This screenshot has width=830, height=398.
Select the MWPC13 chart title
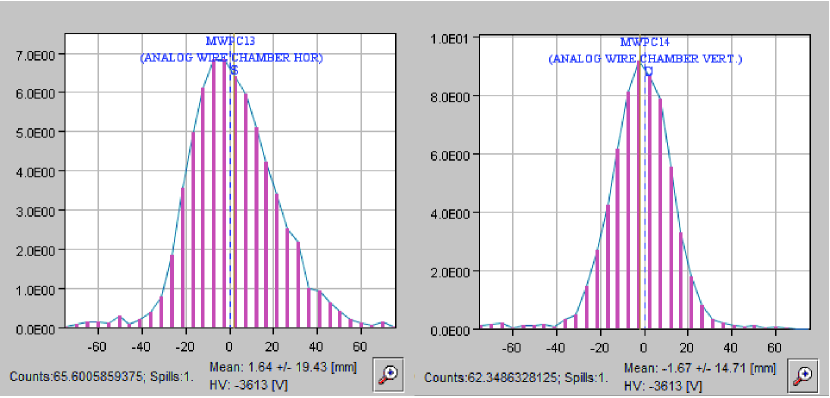point(231,40)
